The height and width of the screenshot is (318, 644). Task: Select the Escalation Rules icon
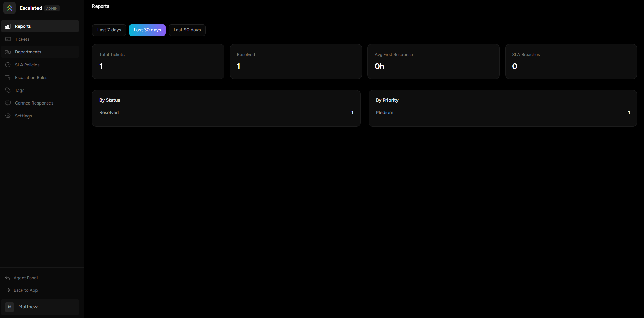coord(8,77)
